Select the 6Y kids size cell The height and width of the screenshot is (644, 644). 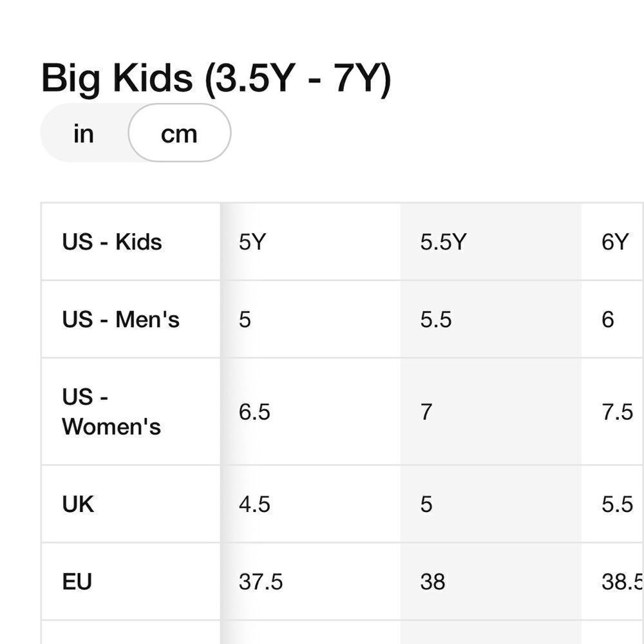pyautogui.click(x=614, y=242)
